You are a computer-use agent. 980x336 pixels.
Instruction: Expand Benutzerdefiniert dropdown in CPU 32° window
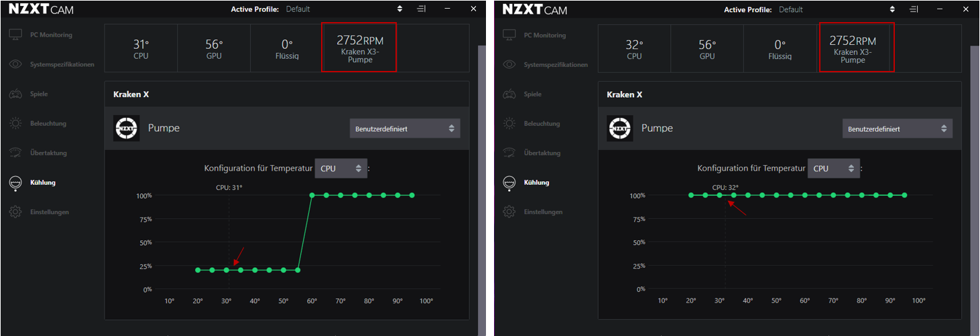[898, 129]
